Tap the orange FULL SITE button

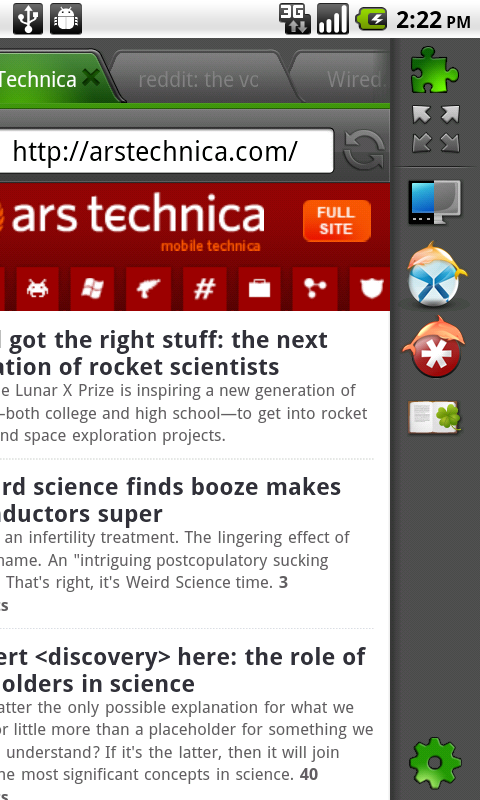pos(337,221)
